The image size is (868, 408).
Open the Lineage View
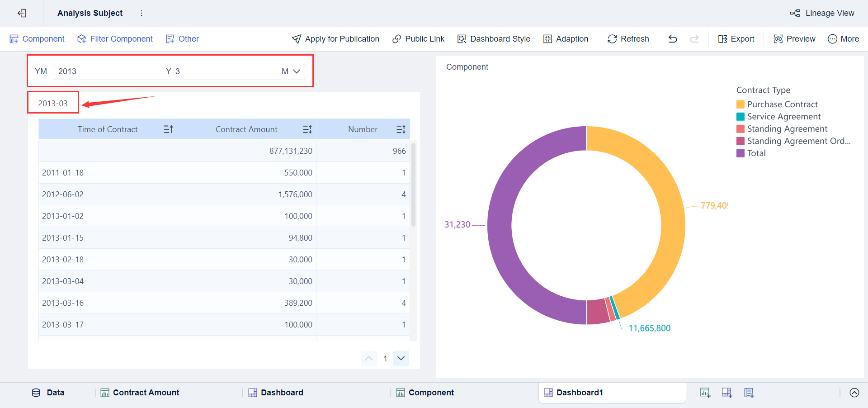tap(822, 13)
